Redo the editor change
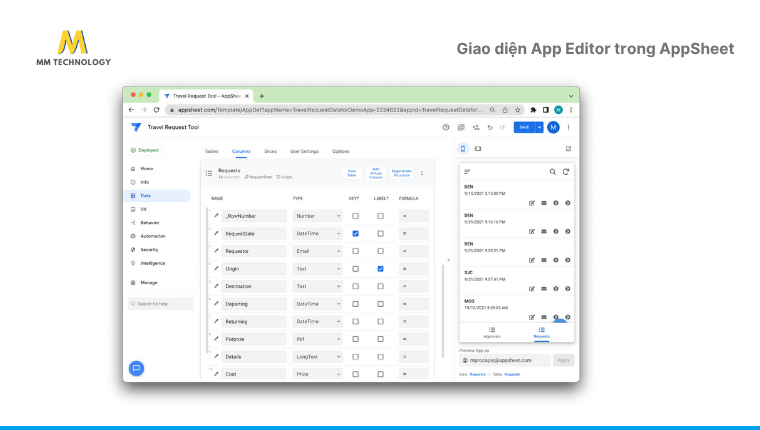This screenshot has height=430, width=760. click(x=502, y=127)
